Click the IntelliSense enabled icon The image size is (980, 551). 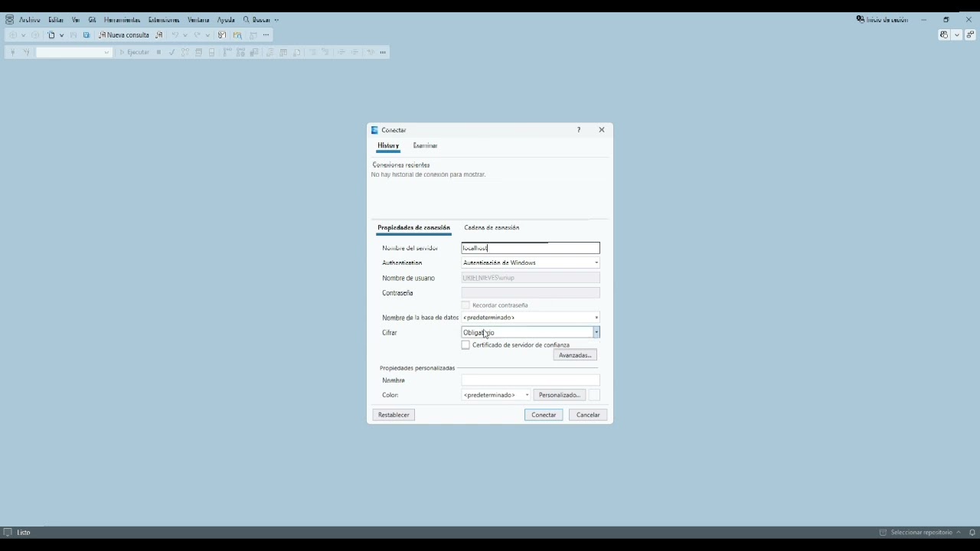point(212,52)
